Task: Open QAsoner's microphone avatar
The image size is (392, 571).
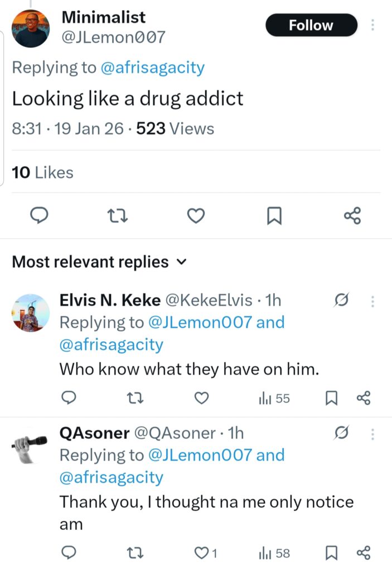Action: coord(31,443)
